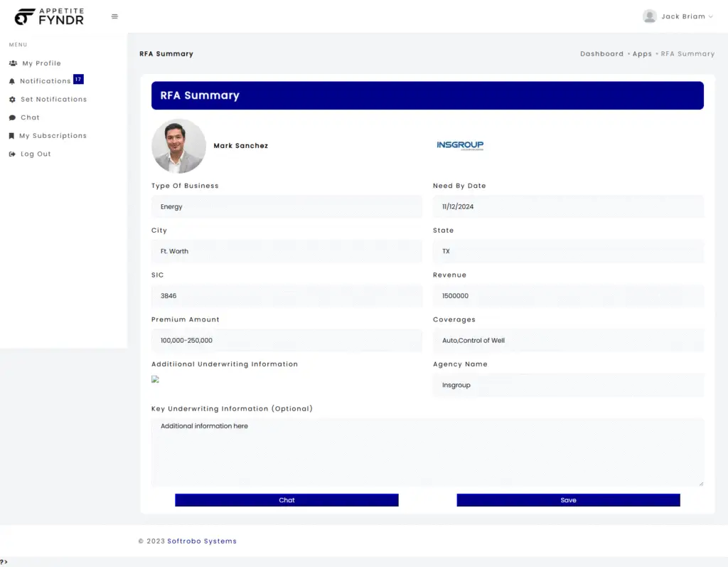Open My Subscriptions menu item
This screenshot has width=728, height=567.
click(53, 136)
